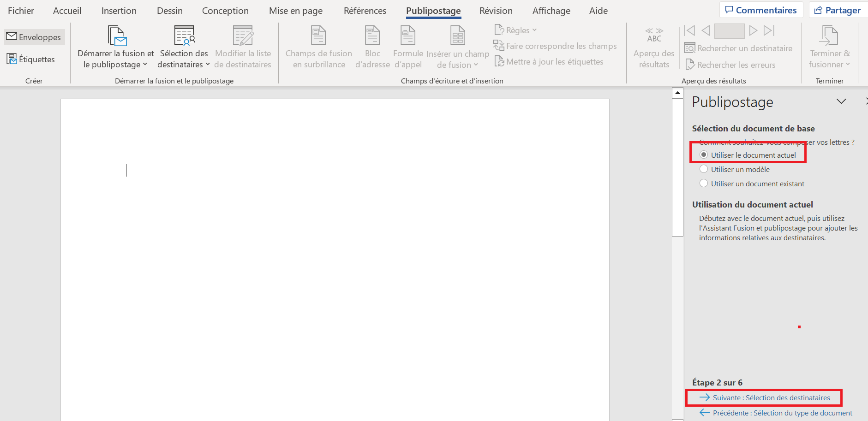This screenshot has width=868, height=421.
Task: Select "Utiliser le document actuel" radio button
Action: pos(704,155)
